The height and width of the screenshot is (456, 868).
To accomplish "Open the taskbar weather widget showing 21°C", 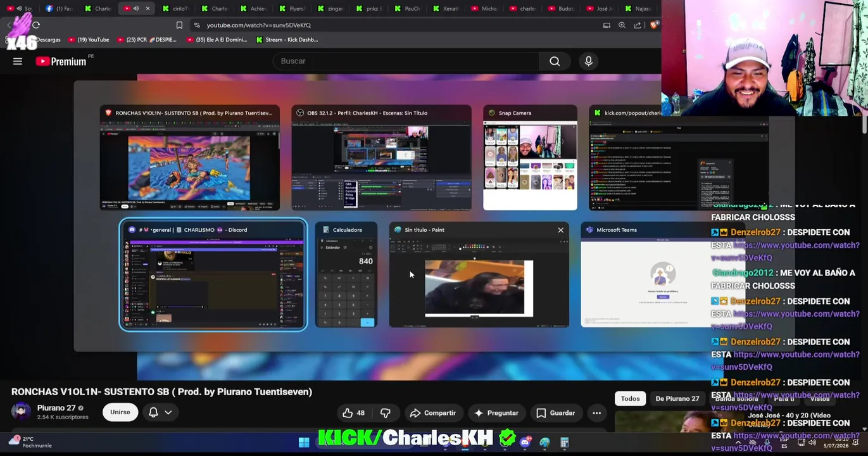I will 30,442.
